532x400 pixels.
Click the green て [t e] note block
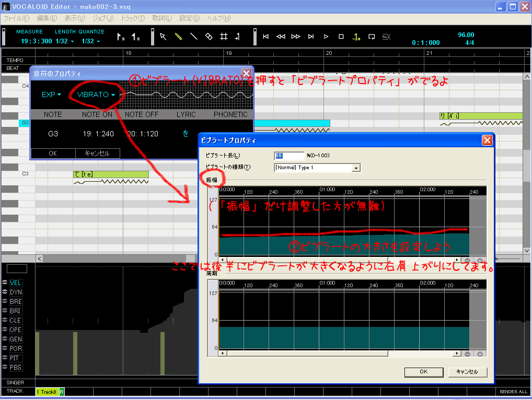pyautogui.click(x=111, y=174)
